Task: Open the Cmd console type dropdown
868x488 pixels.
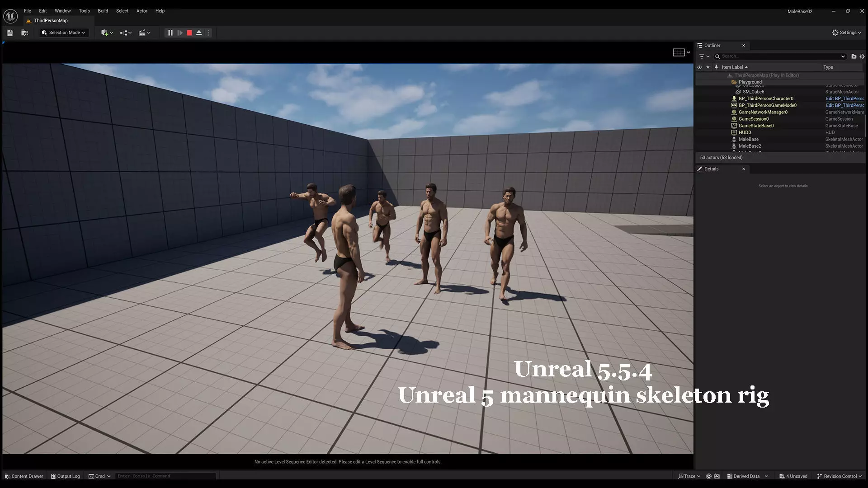Action: tap(99, 476)
